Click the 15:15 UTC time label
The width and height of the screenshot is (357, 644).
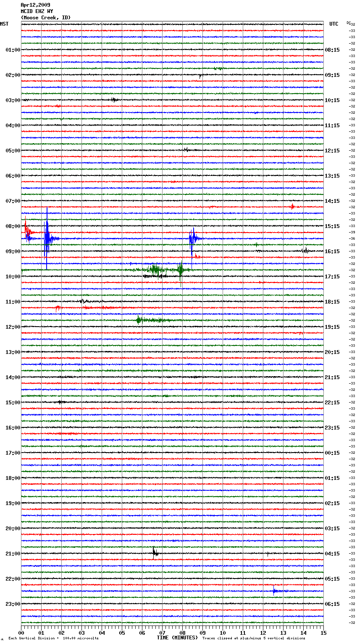[332, 226]
